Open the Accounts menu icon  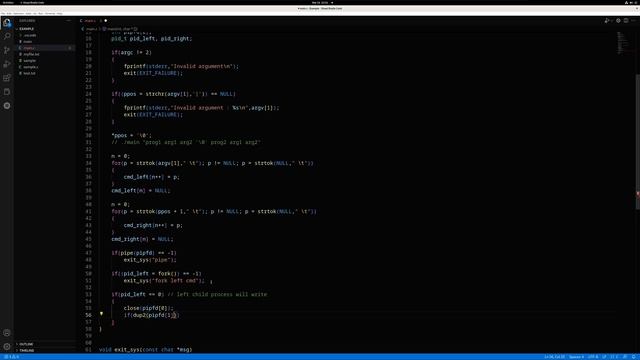7,333
